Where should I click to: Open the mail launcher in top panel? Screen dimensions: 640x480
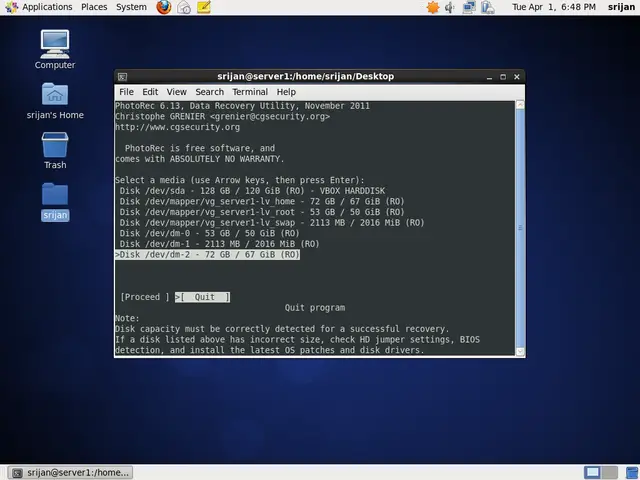[x=184, y=7]
